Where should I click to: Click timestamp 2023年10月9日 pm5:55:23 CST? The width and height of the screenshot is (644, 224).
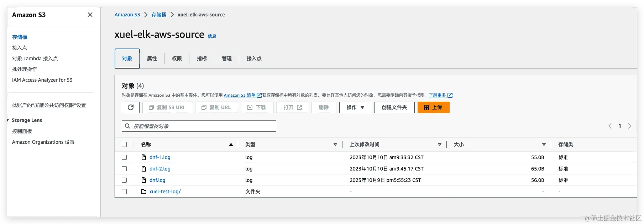pyautogui.click(x=385, y=180)
